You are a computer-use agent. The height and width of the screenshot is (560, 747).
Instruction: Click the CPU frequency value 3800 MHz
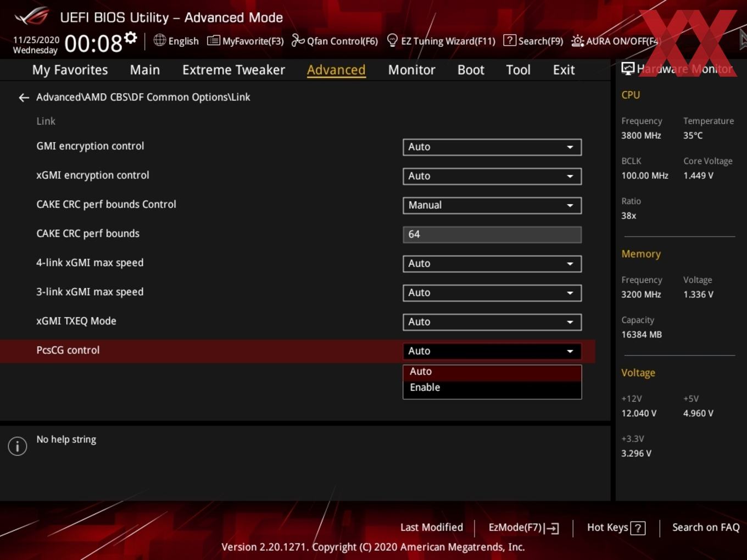(x=641, y=136)
